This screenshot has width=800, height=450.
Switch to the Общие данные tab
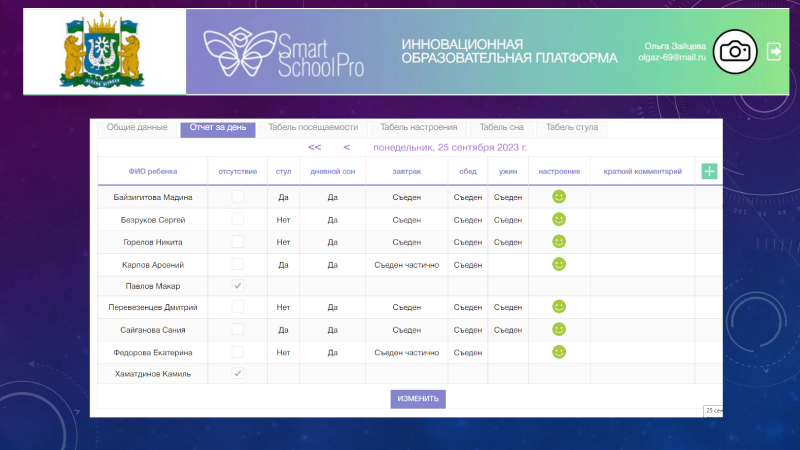[x=137, y=128]
